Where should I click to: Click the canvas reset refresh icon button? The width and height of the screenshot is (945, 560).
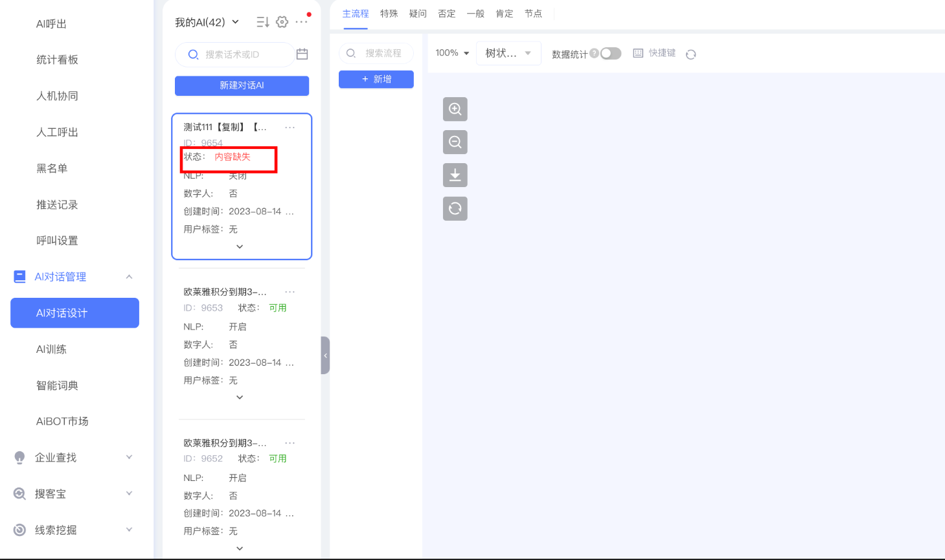tap(455, 208)
